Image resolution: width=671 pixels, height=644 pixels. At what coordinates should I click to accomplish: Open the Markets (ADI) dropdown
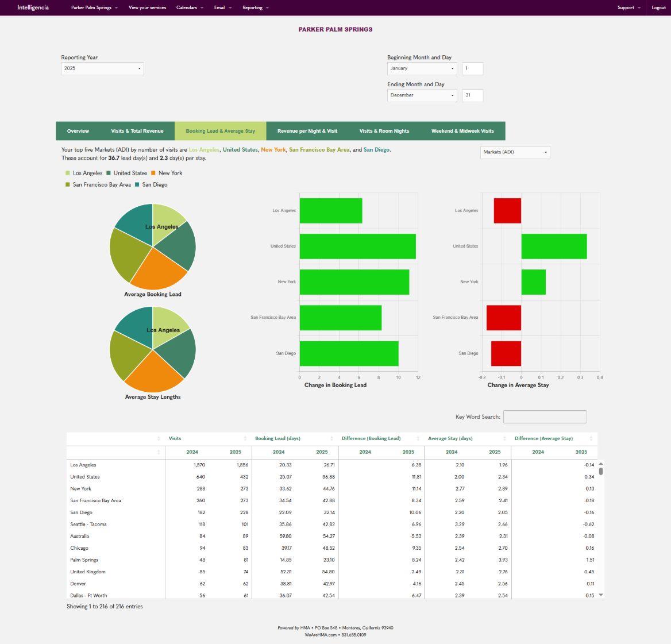pos(515,152)
